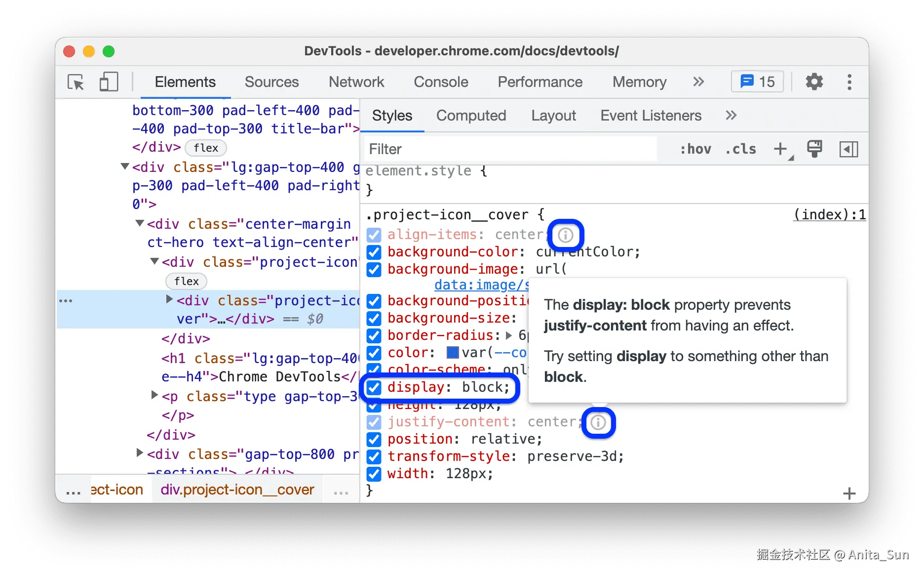Open the 15 issues counter
Screen dimensions: 924x576
758,82
